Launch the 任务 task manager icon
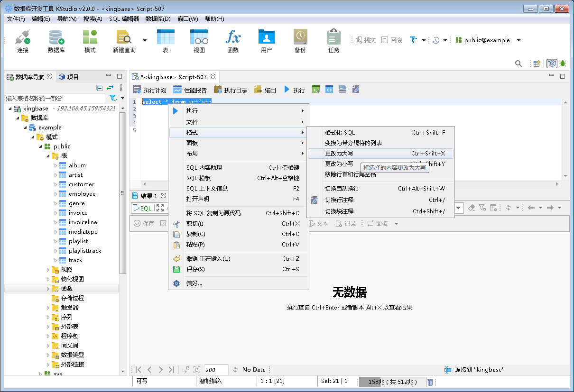 333,41
